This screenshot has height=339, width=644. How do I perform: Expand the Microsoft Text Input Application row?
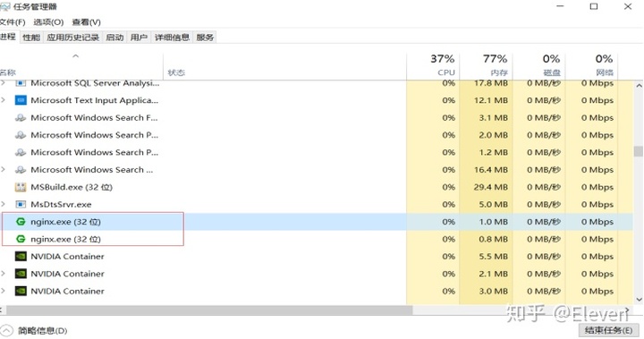[x=4, y=100]
